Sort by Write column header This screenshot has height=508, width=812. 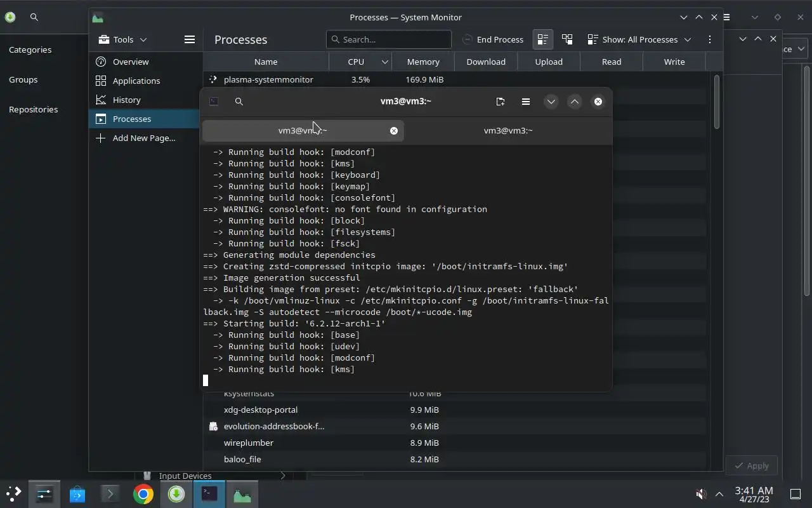tap(674, 62)
